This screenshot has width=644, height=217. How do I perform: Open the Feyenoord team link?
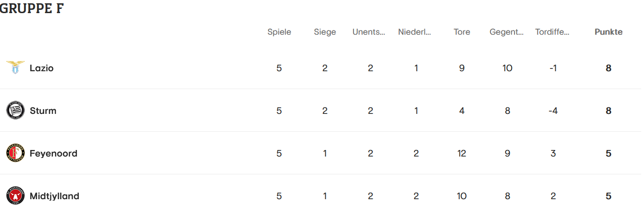pos(54,153)
